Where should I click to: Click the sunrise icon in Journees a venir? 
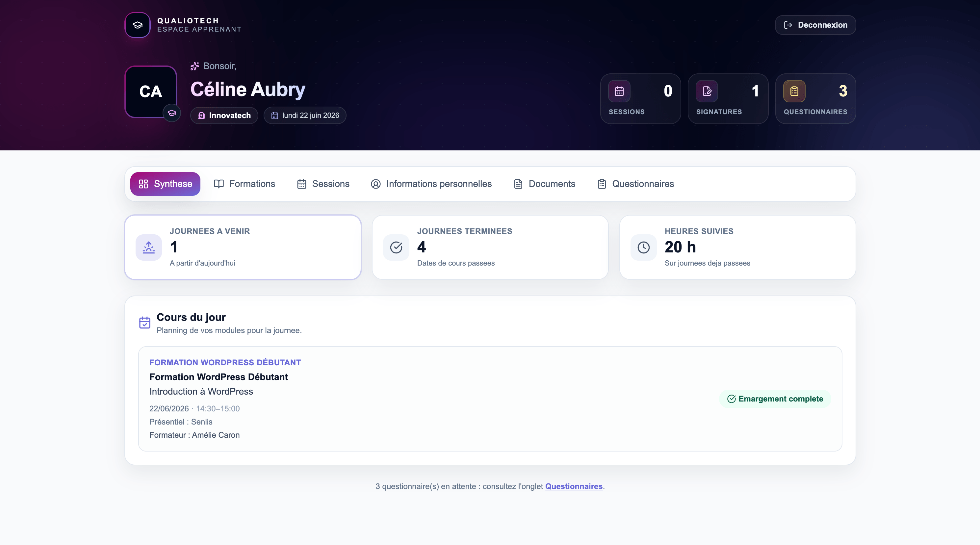pos(149,247)
